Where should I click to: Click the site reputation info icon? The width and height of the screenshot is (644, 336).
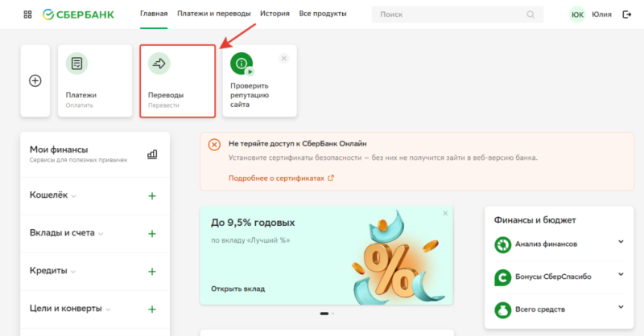point(242,64)
